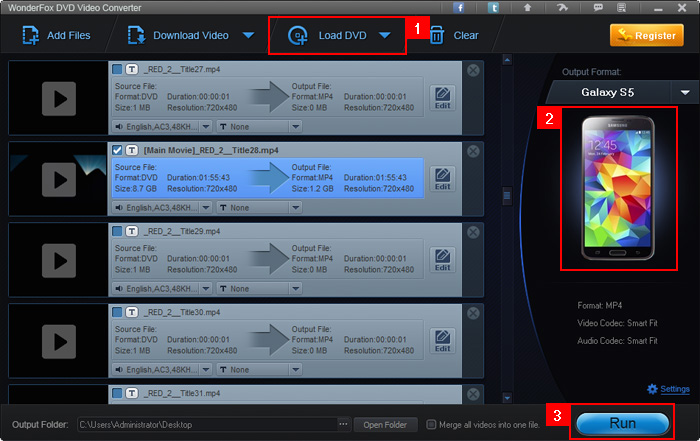Viewport: 700px width, 441px height.
Task: Check the box for _RED_2__Title29.mp4
Action: (117, 231)
